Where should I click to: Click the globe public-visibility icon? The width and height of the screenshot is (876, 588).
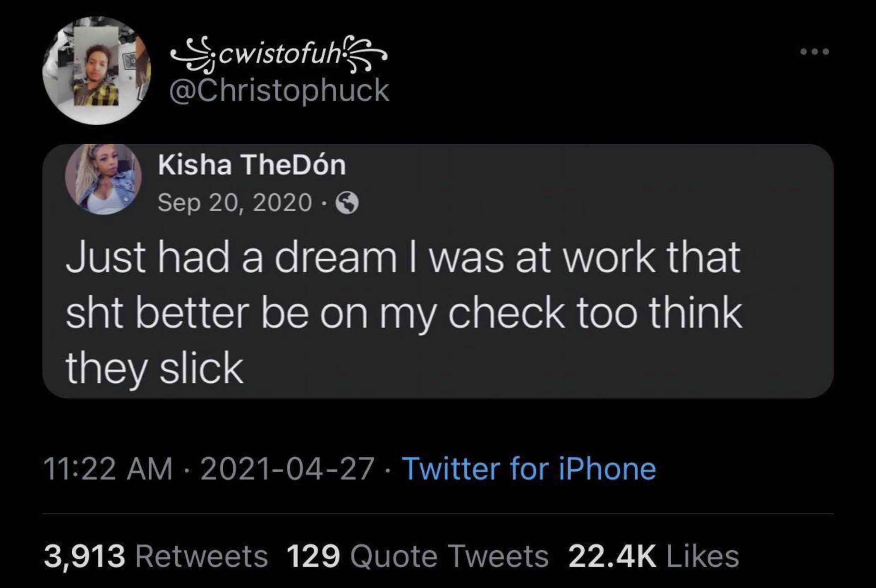347,204
